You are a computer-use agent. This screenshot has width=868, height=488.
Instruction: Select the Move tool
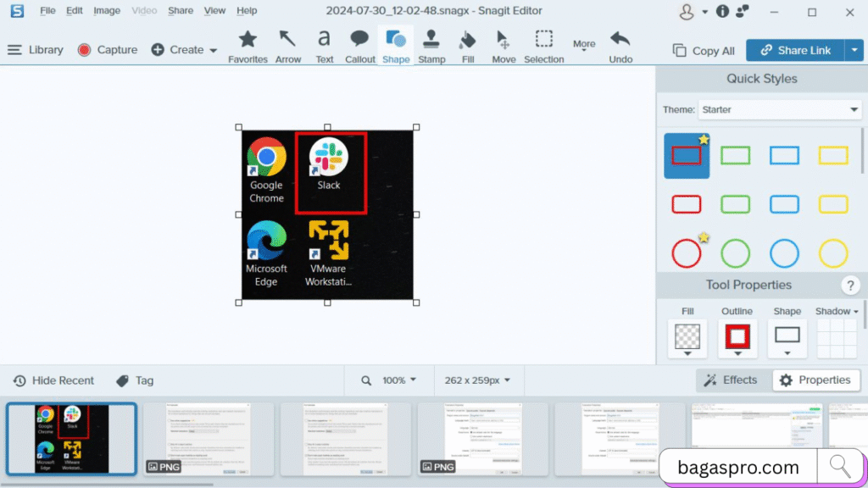click(504, 44)
